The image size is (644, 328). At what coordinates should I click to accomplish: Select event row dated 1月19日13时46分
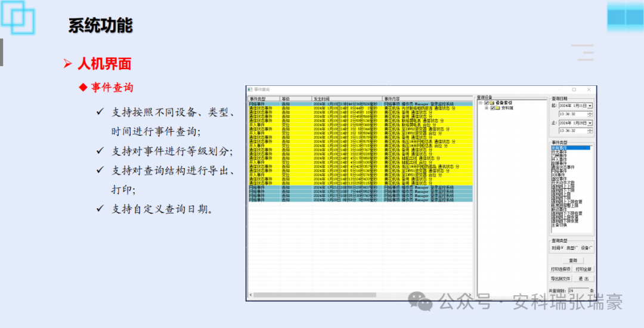coord(360,104)
